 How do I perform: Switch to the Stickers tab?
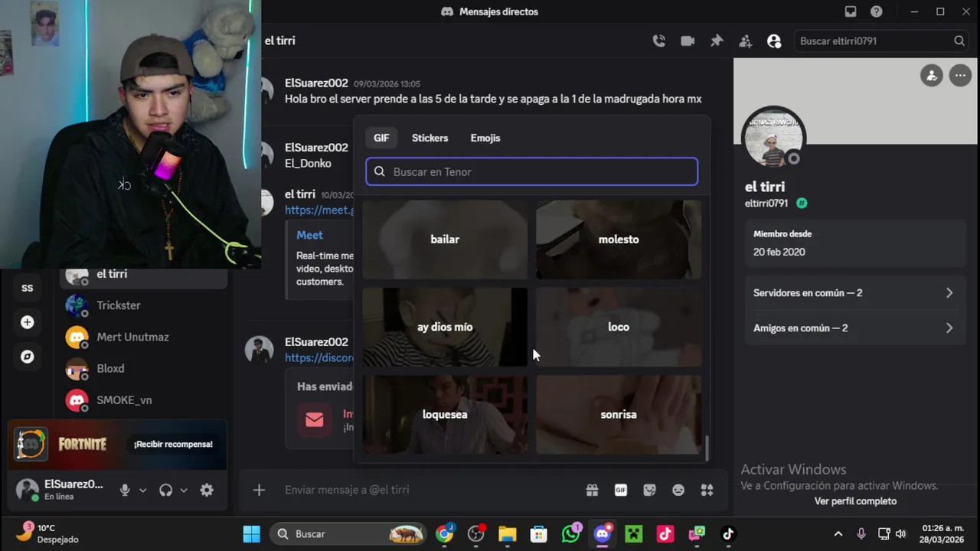(430, 138)
